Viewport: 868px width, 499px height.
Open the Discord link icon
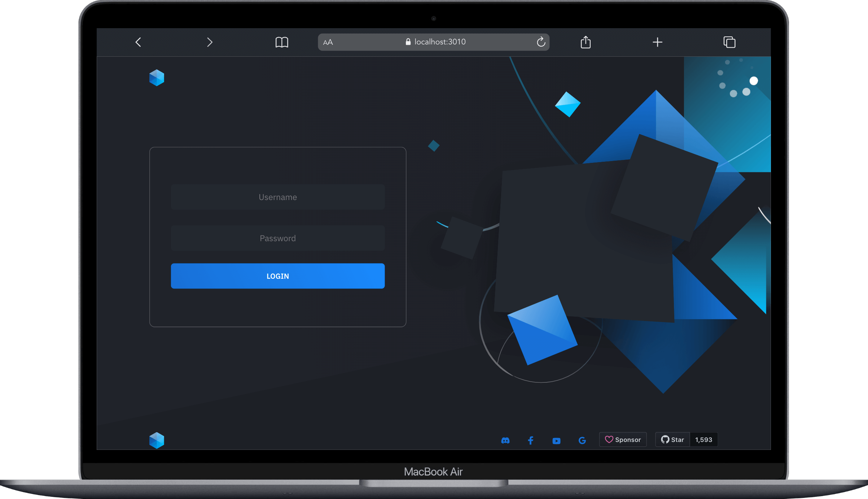click(505, 440)
